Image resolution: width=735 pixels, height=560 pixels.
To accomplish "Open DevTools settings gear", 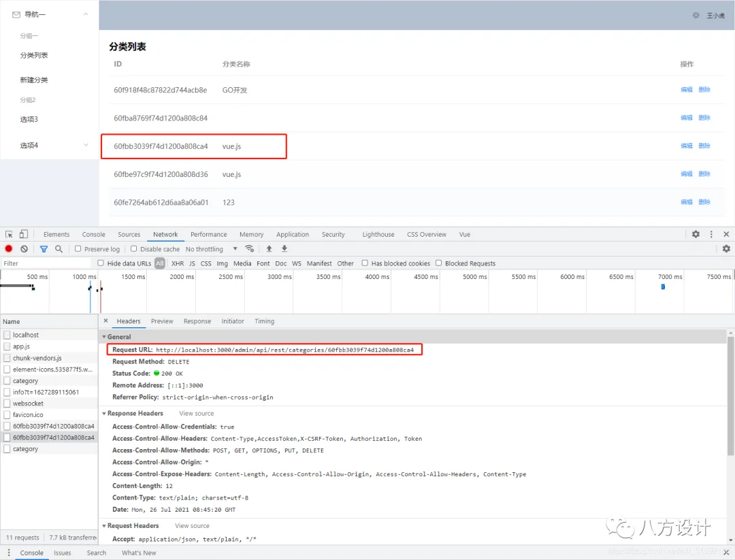I will pyautogui.click(x=696, y=234).
